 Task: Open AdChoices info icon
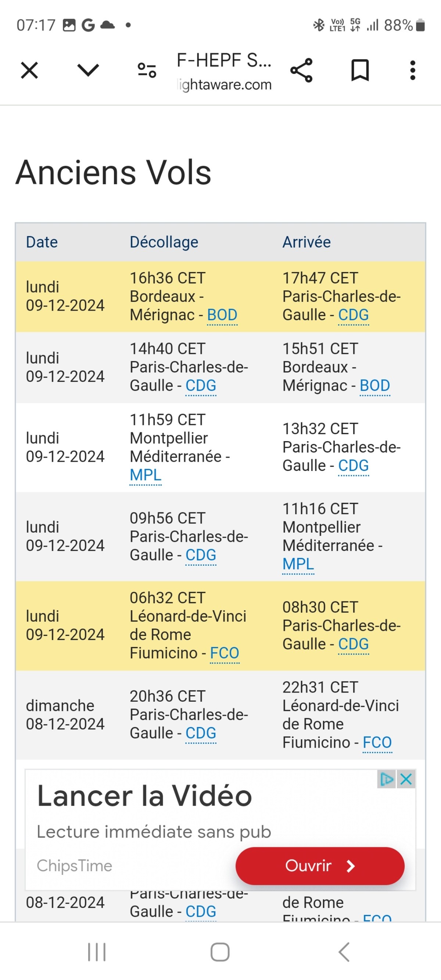(x=387, y=779)
